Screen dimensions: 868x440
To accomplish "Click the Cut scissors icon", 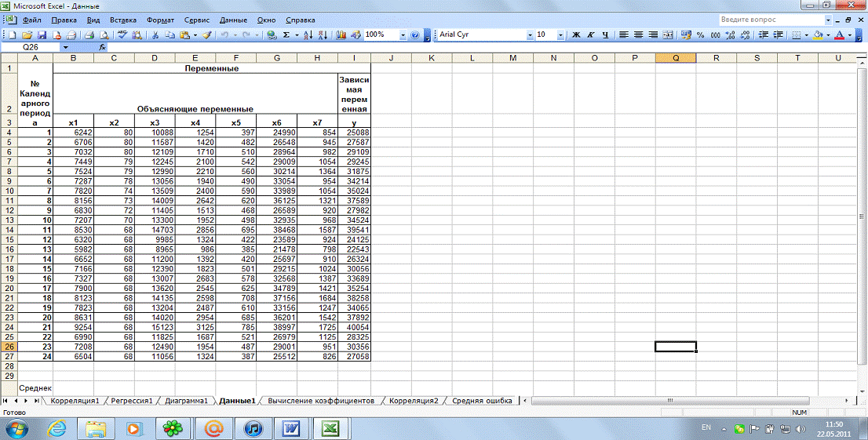I will tap(155, 35).
